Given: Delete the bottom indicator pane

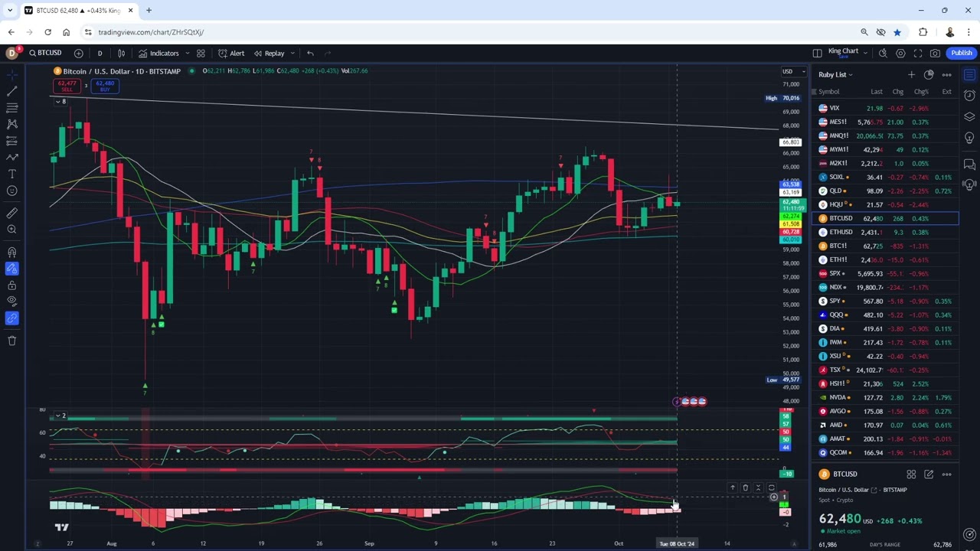Looking at the screenshot, I should point(745,487).
